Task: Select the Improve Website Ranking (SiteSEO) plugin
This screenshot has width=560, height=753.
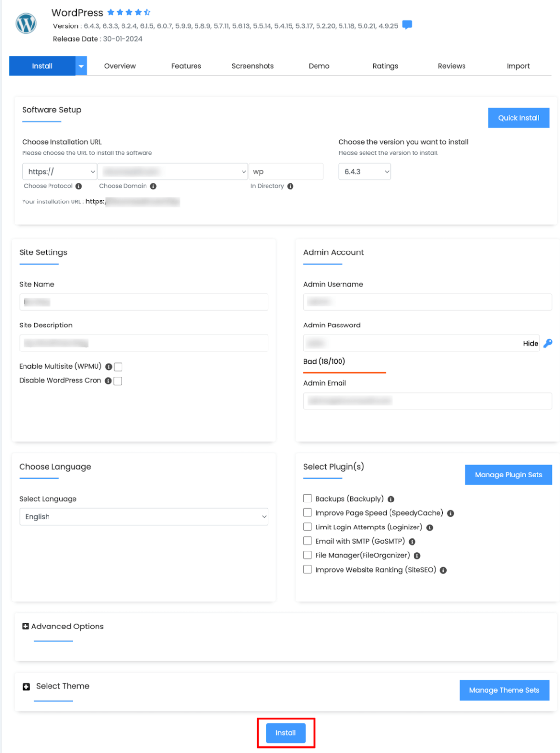Action: [x=308, y=569]
